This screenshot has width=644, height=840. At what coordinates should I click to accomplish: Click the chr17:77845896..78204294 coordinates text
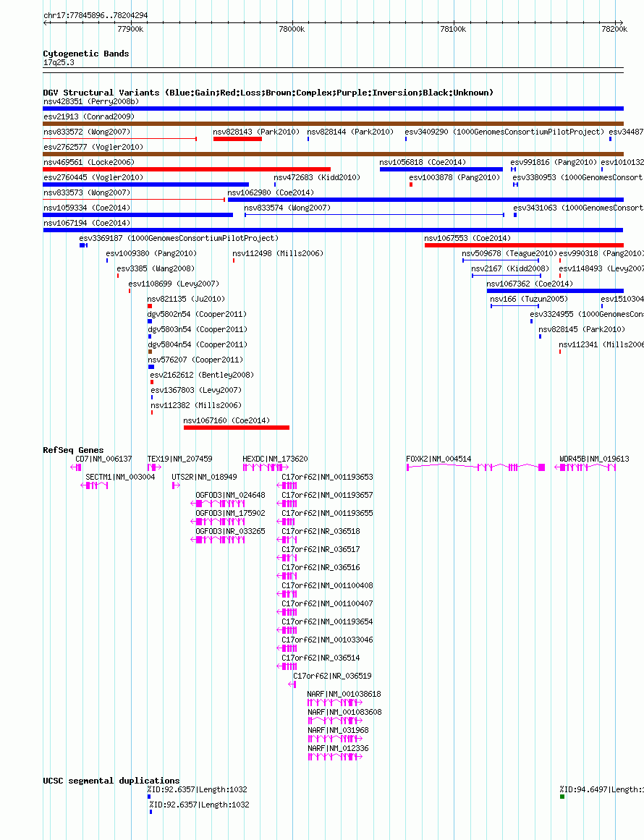pos(96,15)
